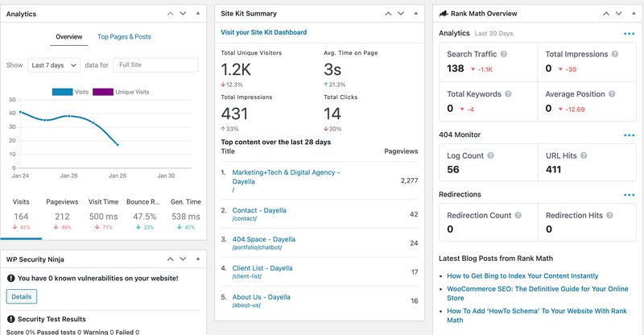The width and height of the screenshot is (644, 335).
Task: Move Site Kit Summary widget down
Action: [401, 14]
